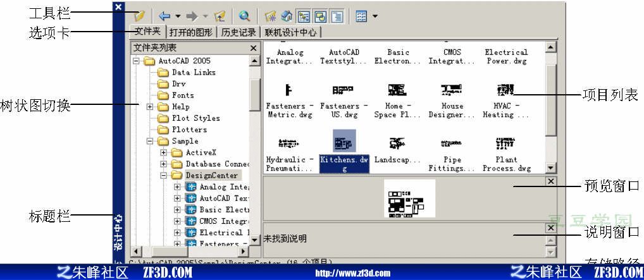Select the HVAC - Heating item
The height and width of the screenshot is (280, 644).
[505, 100]
